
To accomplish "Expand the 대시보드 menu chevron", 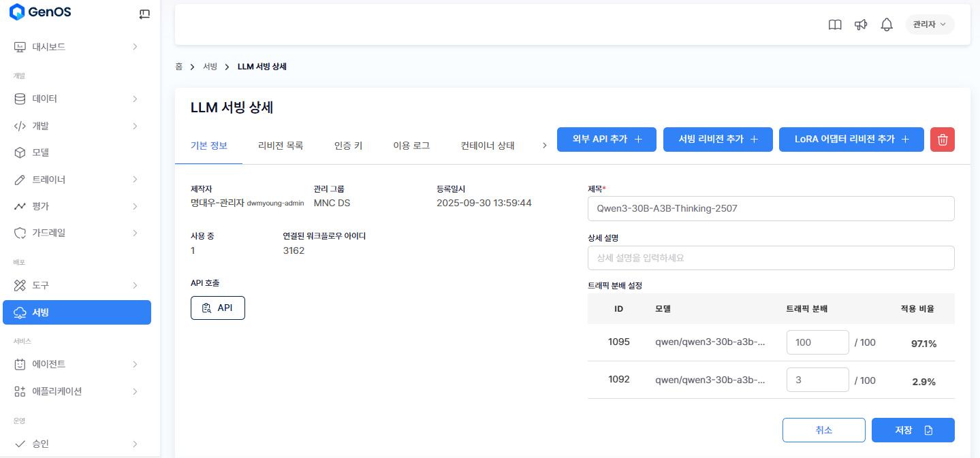I will click(x=135, y=47).
